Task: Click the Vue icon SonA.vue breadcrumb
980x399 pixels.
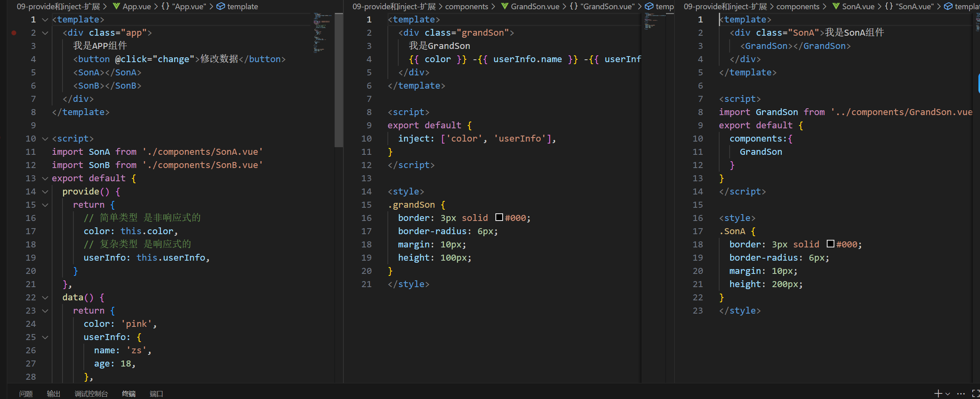Action: [836, 6]
